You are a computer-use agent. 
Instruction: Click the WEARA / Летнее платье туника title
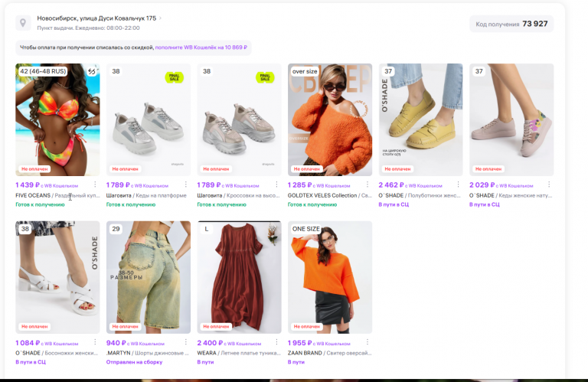(239, 353)
